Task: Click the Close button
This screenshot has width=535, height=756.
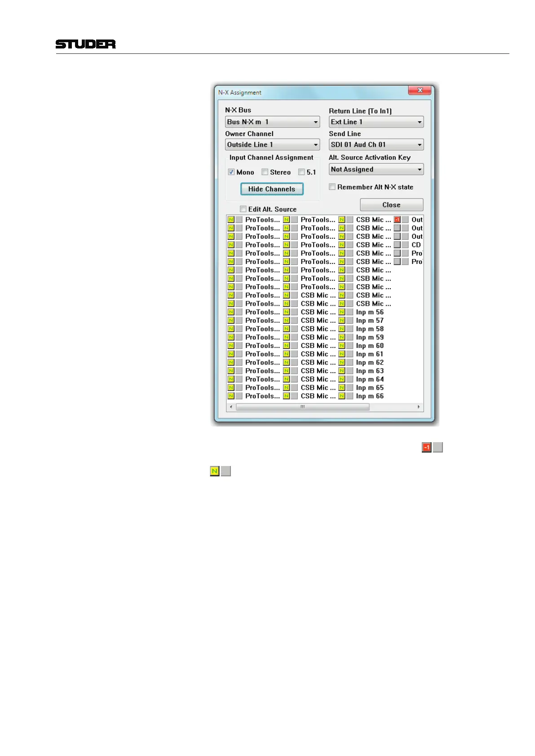Action: pos(392,205)
